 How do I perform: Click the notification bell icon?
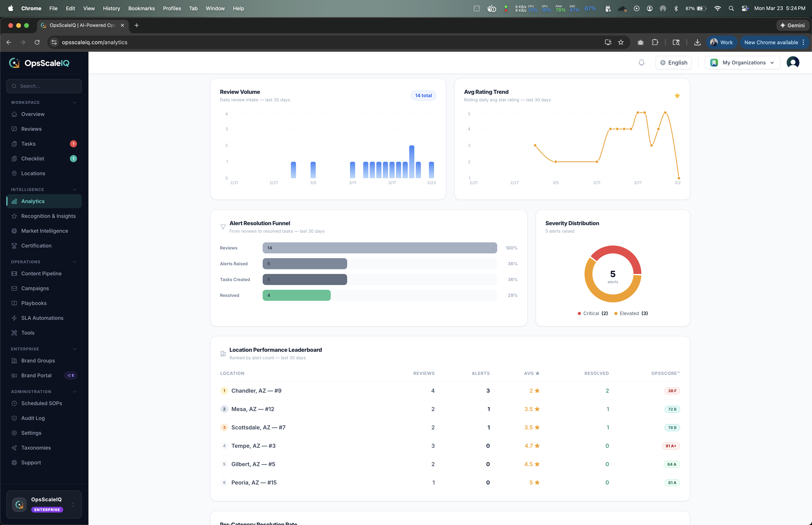(x=641, y=63)
